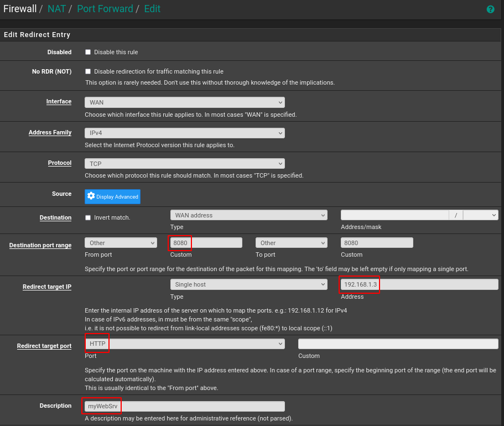Viewport: 504px width, 426px height.
Task: Expand the Redirect target type Single host dropdown
Action: click(x=248, y=284)
